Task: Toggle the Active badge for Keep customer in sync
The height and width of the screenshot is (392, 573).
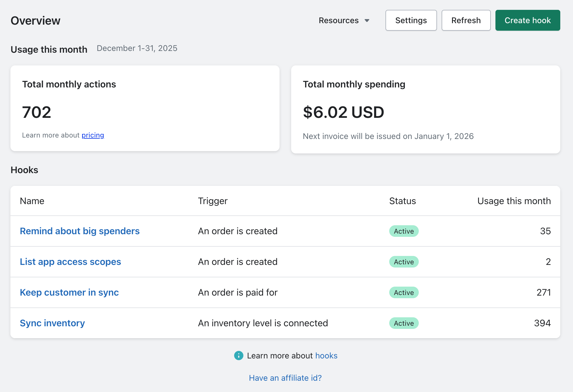Action: tap(404, 292)
